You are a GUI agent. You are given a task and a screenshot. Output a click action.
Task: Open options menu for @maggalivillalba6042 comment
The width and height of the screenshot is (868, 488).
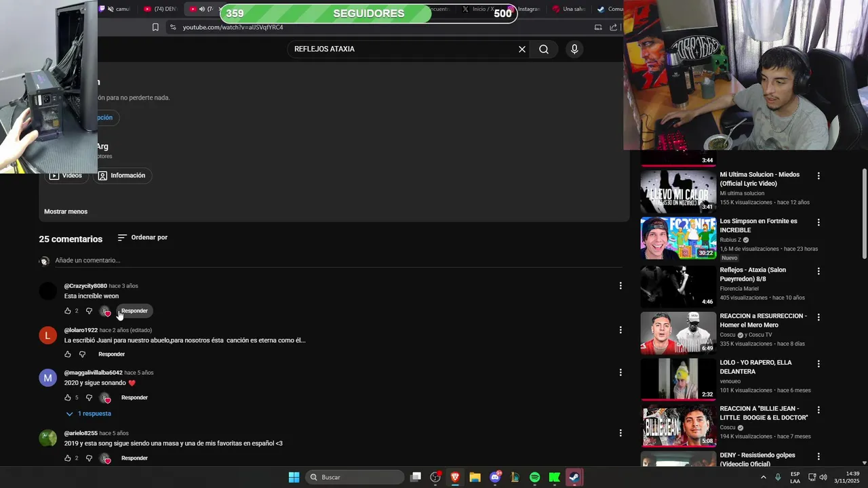[x=620, y=372]
